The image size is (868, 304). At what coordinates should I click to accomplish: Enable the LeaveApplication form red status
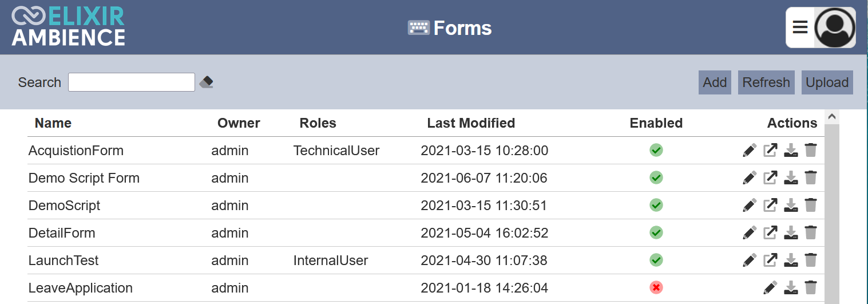point(656,288)
